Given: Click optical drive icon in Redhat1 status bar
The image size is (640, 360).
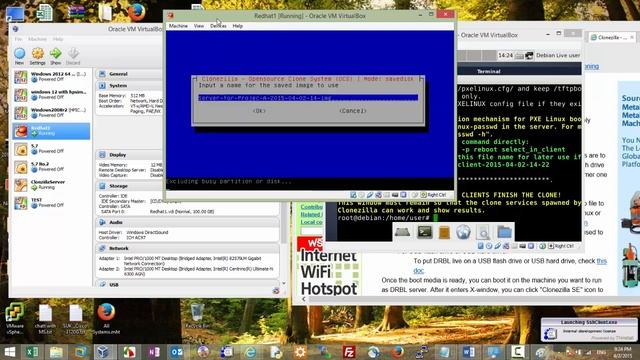Looking at the screenshot, I should pyautogui.click(x=362, y=195).
